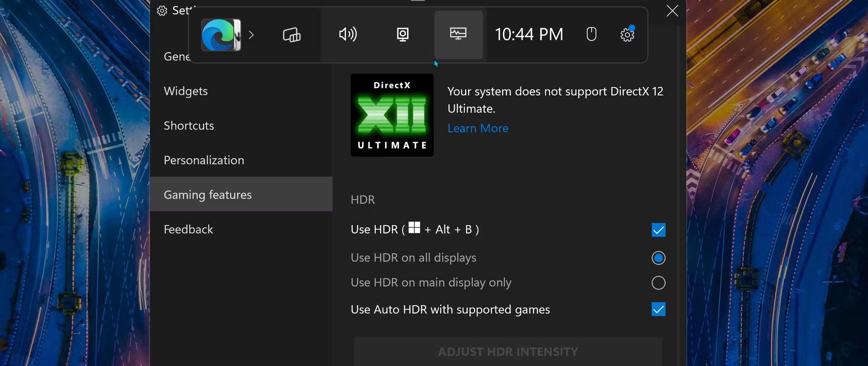Open Shortcuts settings section

[x=189, y=125]
